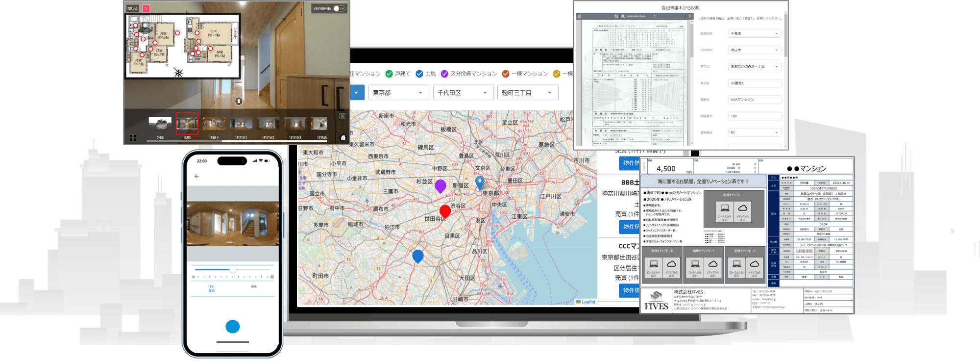Select the 1F廊下 scene thumbnail

[x=214, y=124]
